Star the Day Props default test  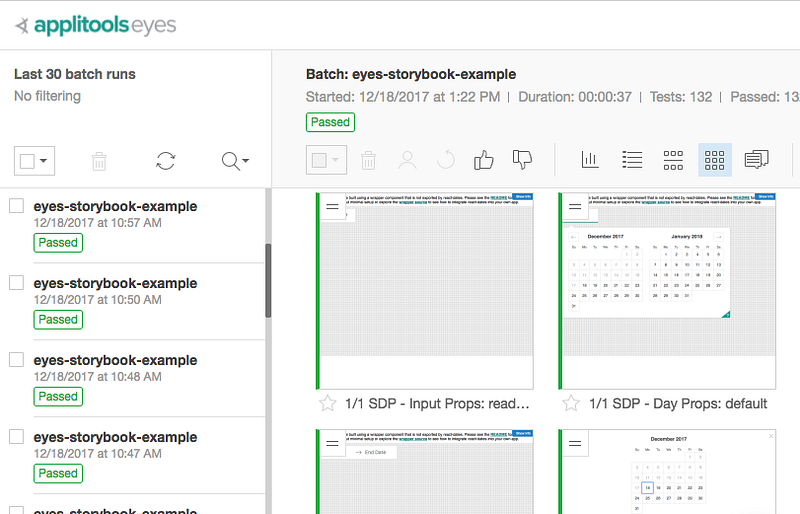pyautogui.click(x=571, y=404)
